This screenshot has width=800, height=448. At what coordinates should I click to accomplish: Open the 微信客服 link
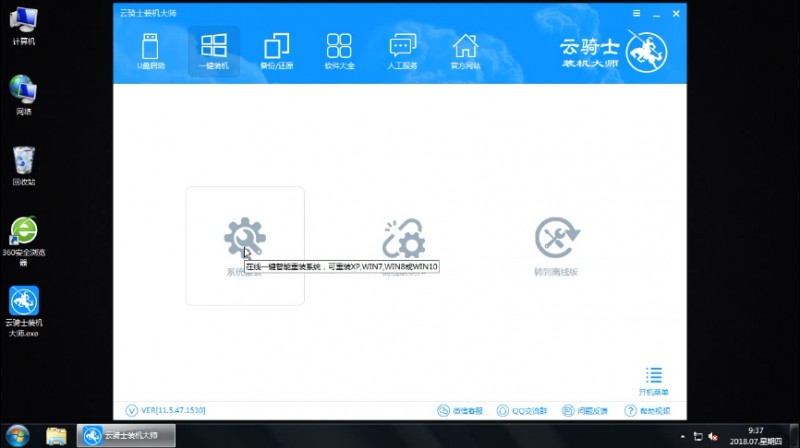460,411
